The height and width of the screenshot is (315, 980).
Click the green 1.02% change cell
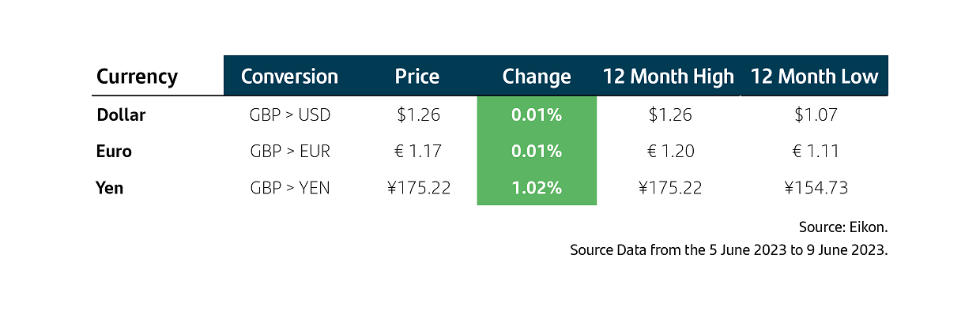click(x=537, y=188)
